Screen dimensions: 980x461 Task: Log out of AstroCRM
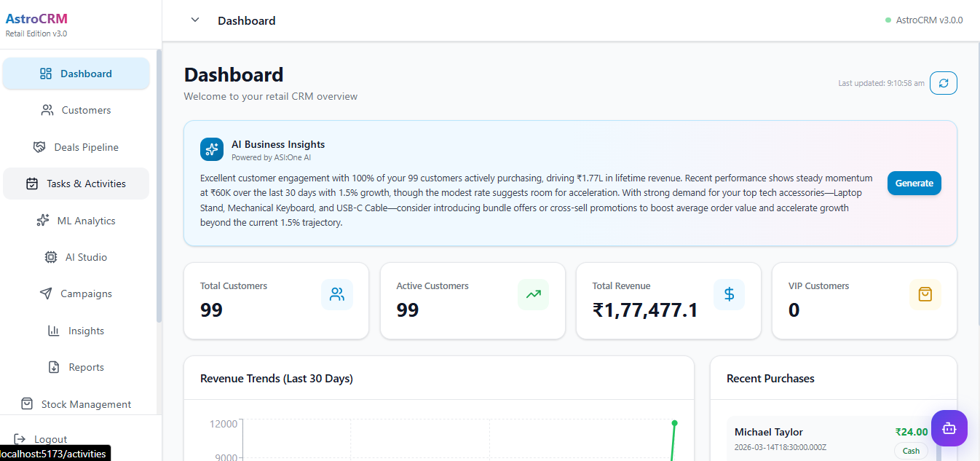coord(41,439)
